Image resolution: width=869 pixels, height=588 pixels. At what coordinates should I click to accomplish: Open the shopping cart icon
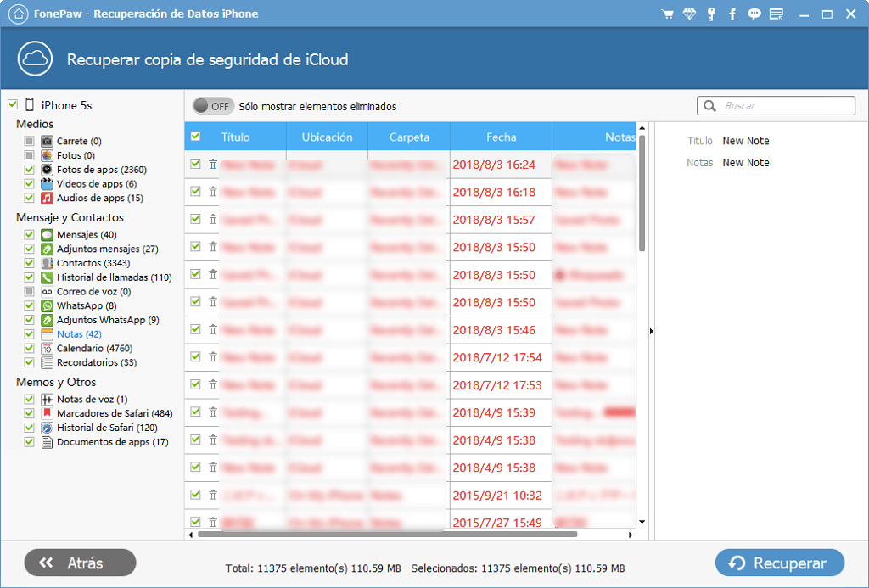(667, 14)
